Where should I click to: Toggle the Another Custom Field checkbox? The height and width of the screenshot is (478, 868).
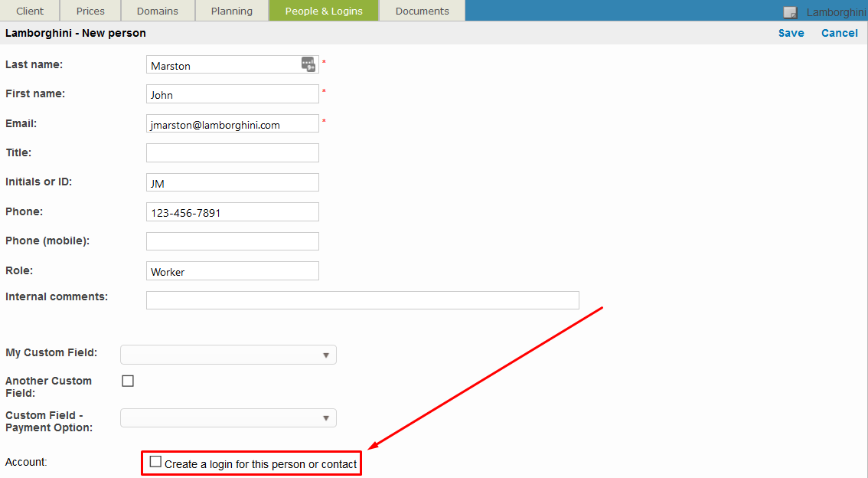click(128, 381)
